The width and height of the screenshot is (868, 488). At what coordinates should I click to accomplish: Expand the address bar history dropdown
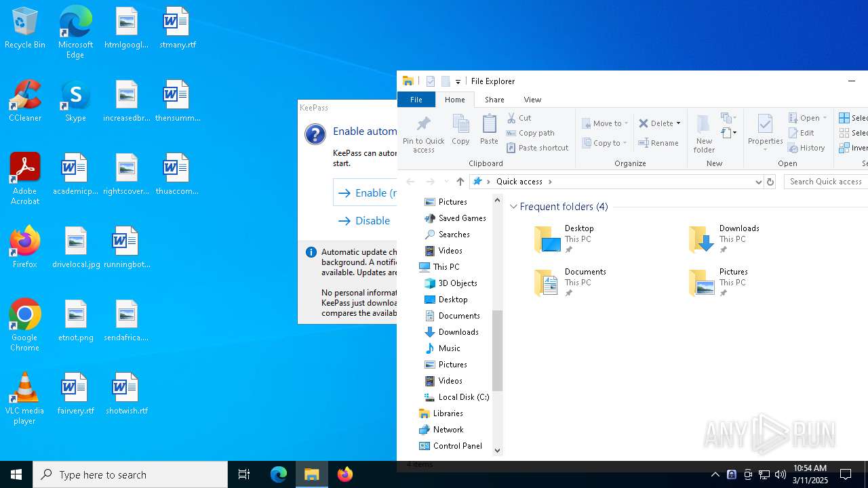pos(758,182)
